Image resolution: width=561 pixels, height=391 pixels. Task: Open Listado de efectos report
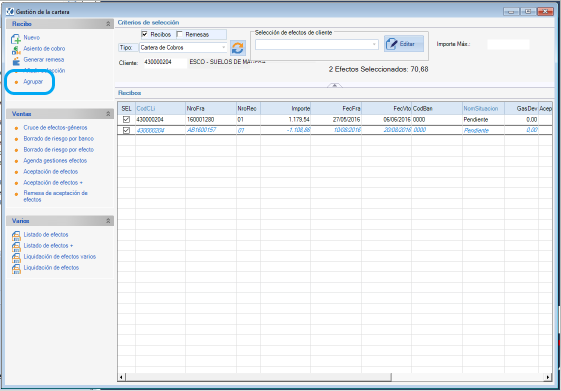tap(46, 235)
